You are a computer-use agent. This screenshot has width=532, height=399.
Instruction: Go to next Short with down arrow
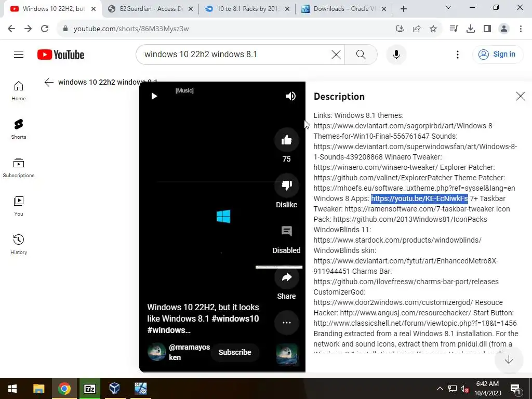509,360
